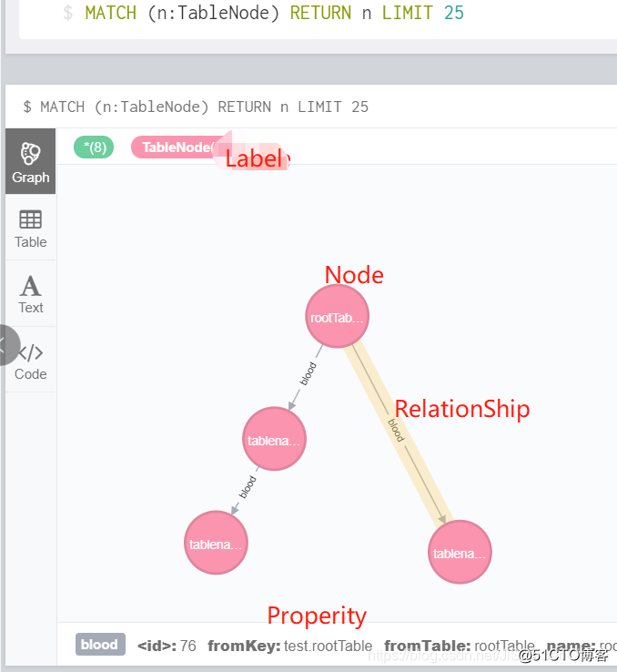Switch to the Graph view tab
Image resolution: width=617 pixels, height=672 pixels.
[30, 161]
